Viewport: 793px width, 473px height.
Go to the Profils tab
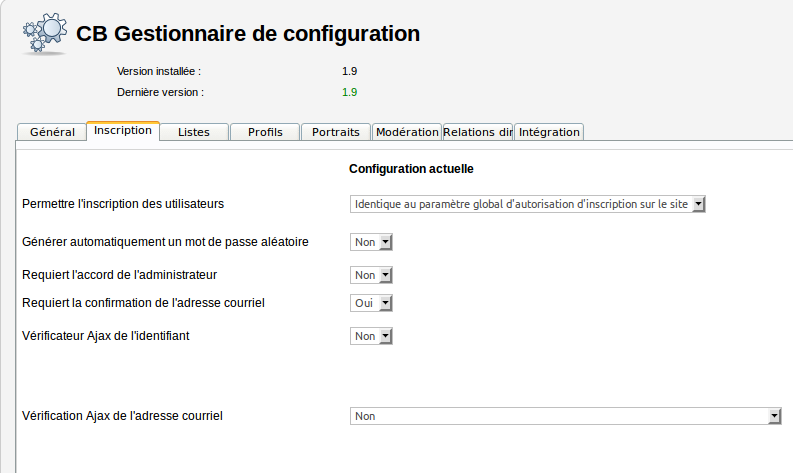pos(265,132)
